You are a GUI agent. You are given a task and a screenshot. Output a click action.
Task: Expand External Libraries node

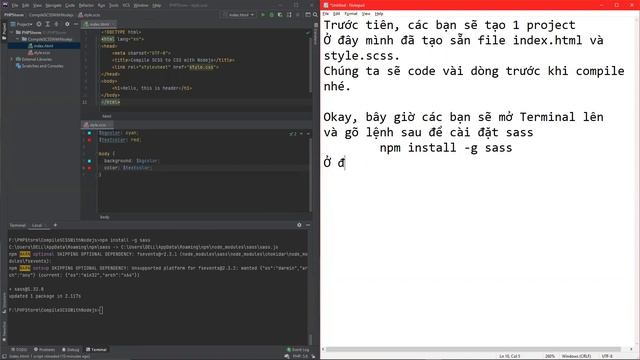[x=12, y=59]
